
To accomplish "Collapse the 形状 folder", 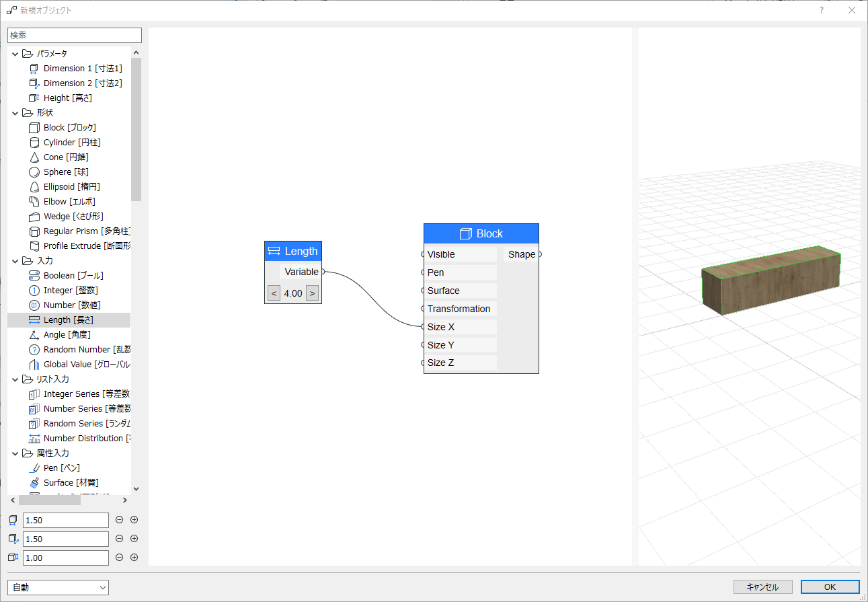I will click(15, 113).
